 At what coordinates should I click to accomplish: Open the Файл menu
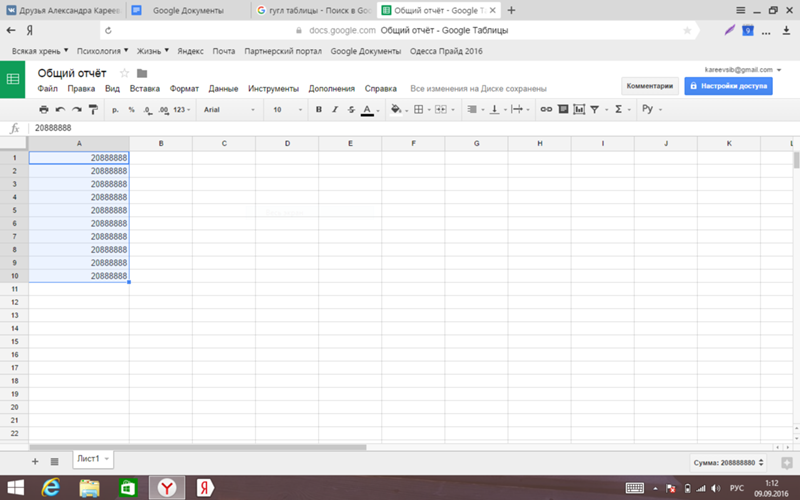coord(47,88)
